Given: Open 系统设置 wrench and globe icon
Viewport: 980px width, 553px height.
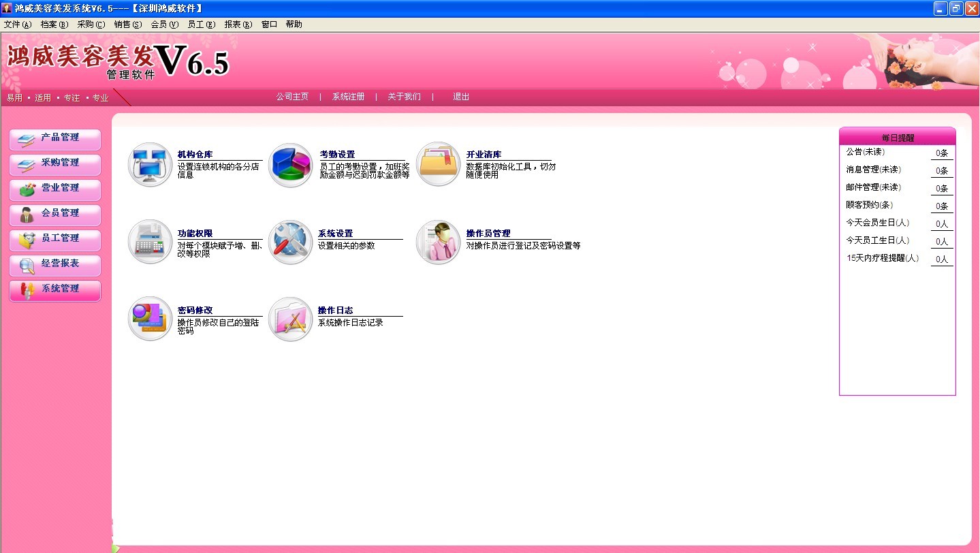Looking at the screenshot, I should point(291,242).
